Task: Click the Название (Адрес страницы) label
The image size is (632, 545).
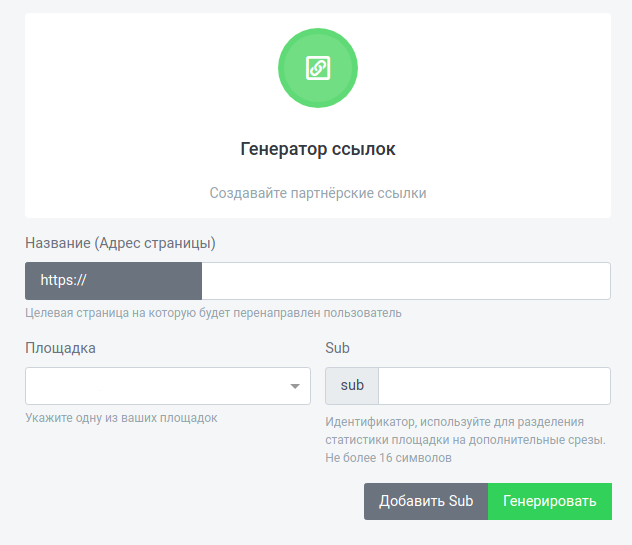Action: [120, 243]
